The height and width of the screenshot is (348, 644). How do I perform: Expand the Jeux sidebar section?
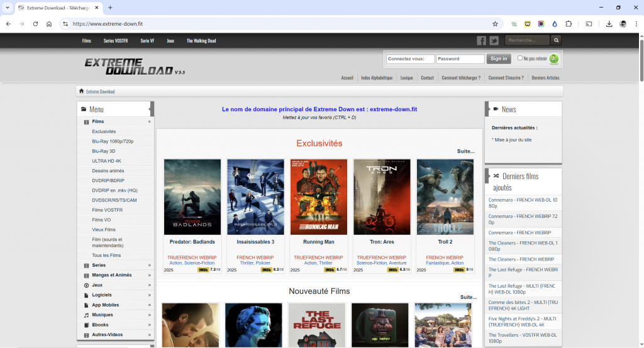point(150,285)
